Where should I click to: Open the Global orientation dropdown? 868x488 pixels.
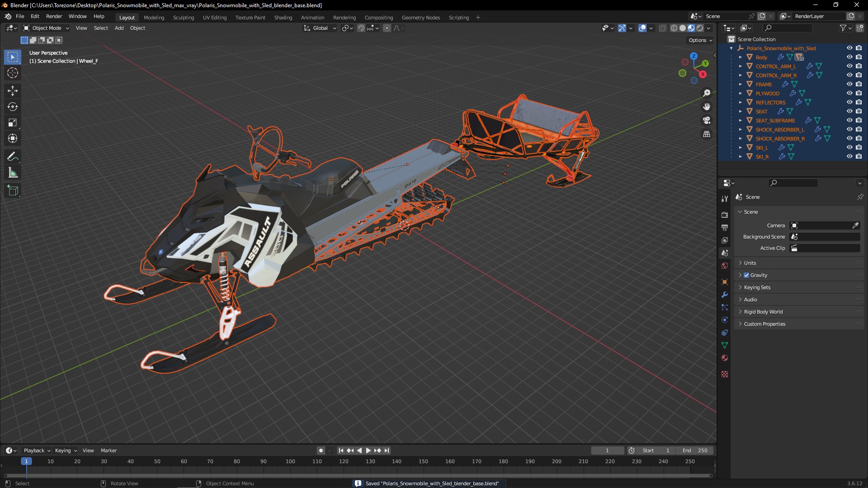[x=320, y=28]
